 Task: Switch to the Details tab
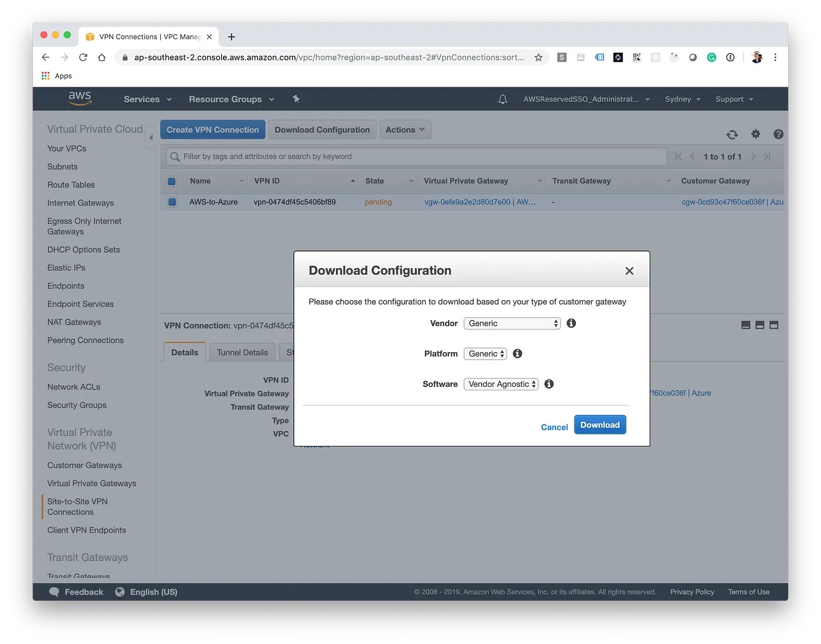[185, 352]
